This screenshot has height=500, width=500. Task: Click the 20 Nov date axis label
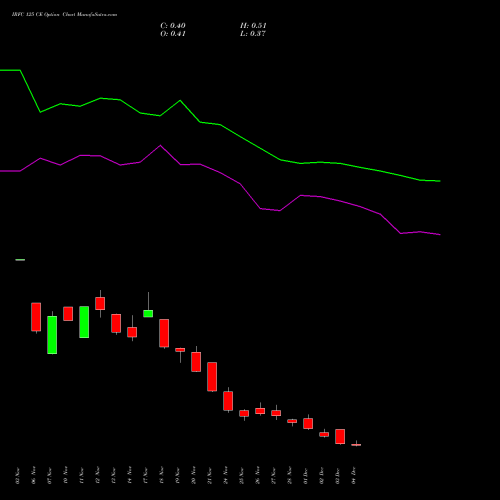click(194, 475)
